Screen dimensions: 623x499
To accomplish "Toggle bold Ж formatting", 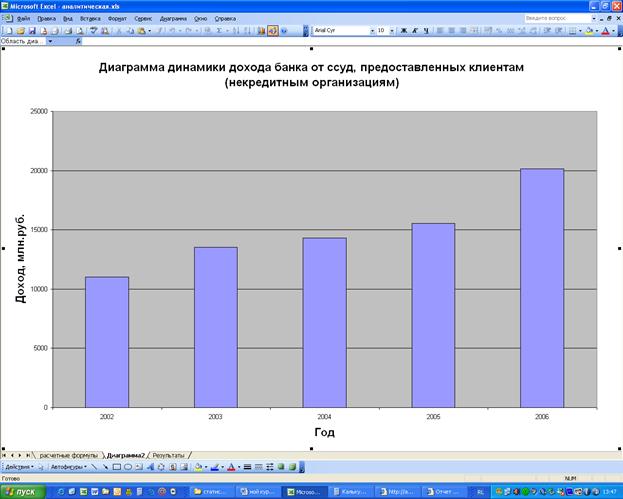I will coord(404,31).
